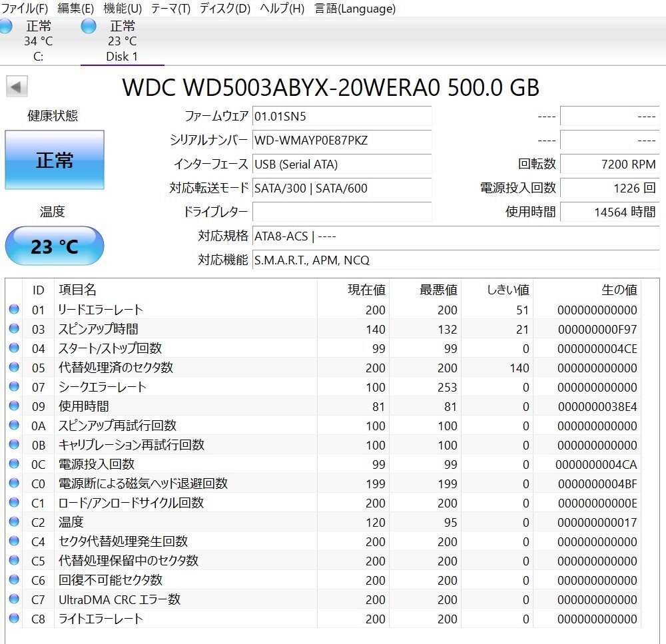Select the スタート/ストップ回数 attribute name
Screen dimensions: 666x644
110,348
